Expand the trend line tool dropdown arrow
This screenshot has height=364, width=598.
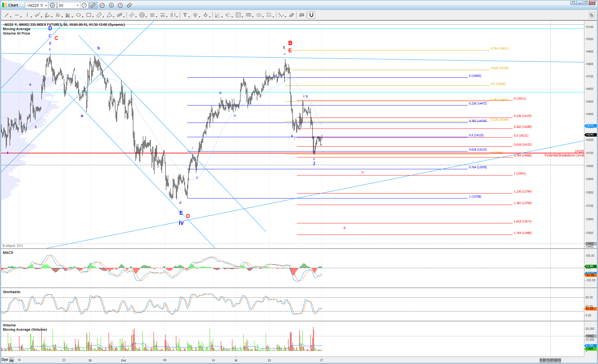click(11, 16)
